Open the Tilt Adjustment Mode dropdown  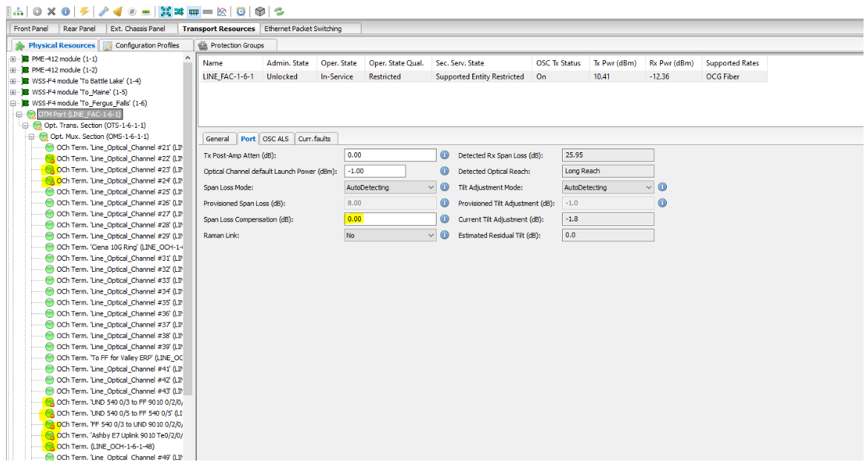[x=608, y=188]
